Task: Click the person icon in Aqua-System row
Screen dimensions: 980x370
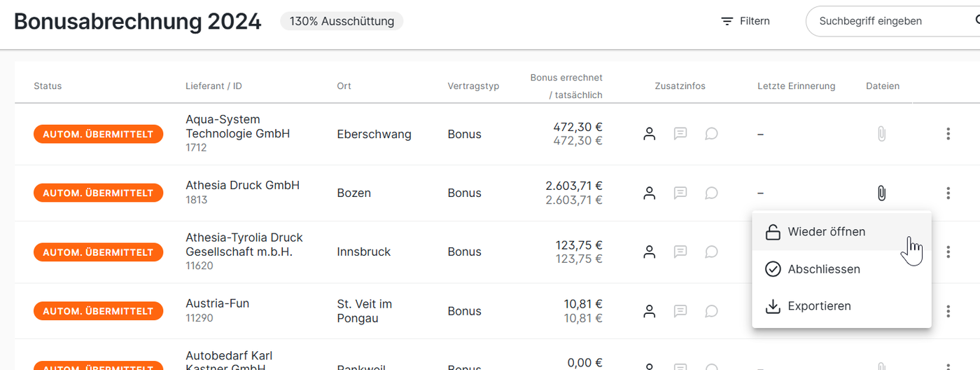Action: (650, 134)
